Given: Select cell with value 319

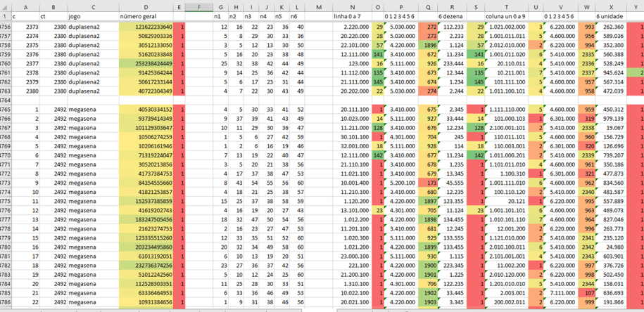Looking at the screenshot, I should 586,119.
